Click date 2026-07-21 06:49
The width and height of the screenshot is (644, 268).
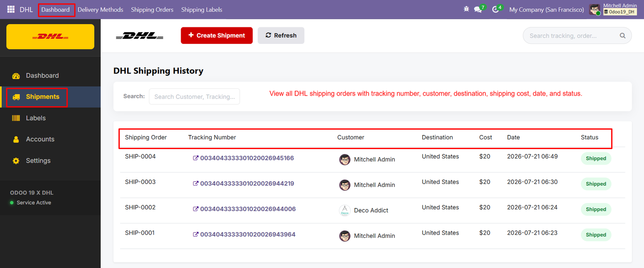pyautogui.click(x=532, y=156)
